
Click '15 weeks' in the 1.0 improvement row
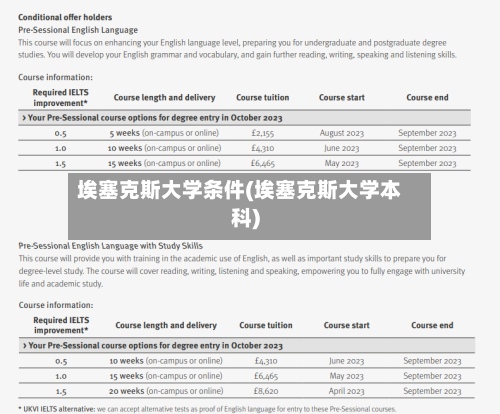coord(127,376)
